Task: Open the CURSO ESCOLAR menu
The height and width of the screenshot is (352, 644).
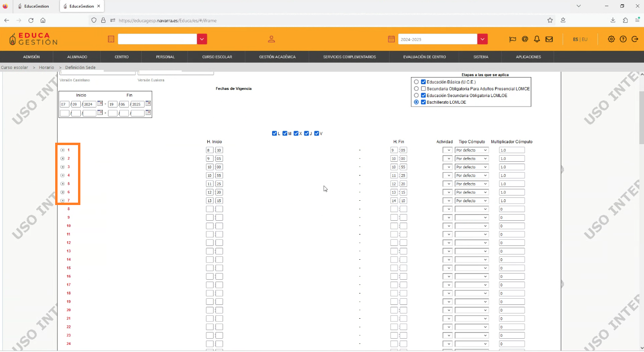Action: coord(217,57)
